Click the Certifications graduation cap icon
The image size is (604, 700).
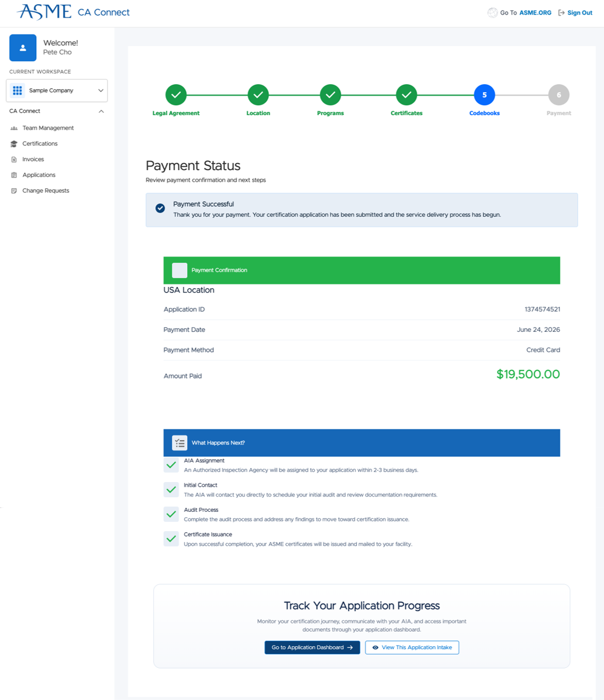coord(14,144)
